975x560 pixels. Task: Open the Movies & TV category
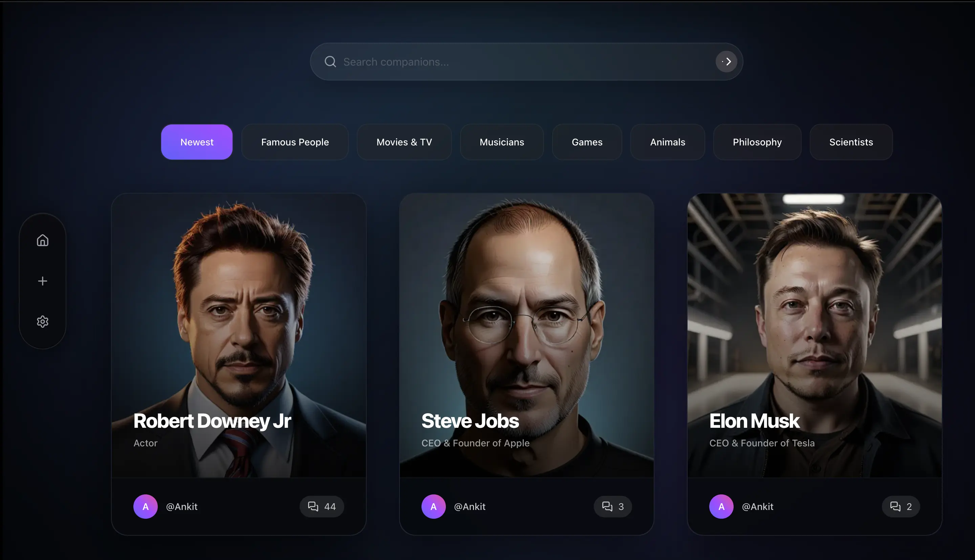click(404, 142)
